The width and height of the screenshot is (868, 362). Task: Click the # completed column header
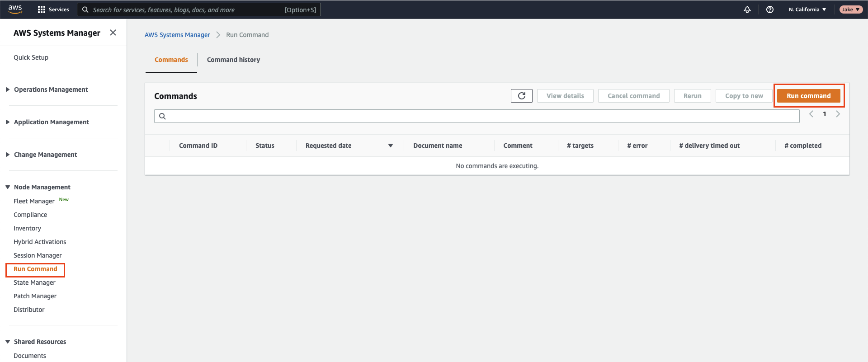click(803, 146)
